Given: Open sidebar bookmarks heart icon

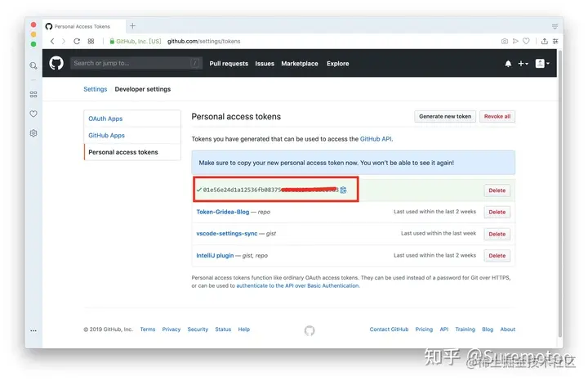Looking at the screenshot, I should click(x=33, y=114).
